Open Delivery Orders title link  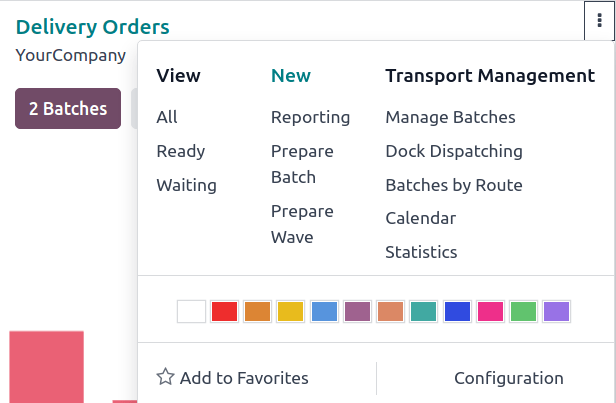(x=93, y=28)
